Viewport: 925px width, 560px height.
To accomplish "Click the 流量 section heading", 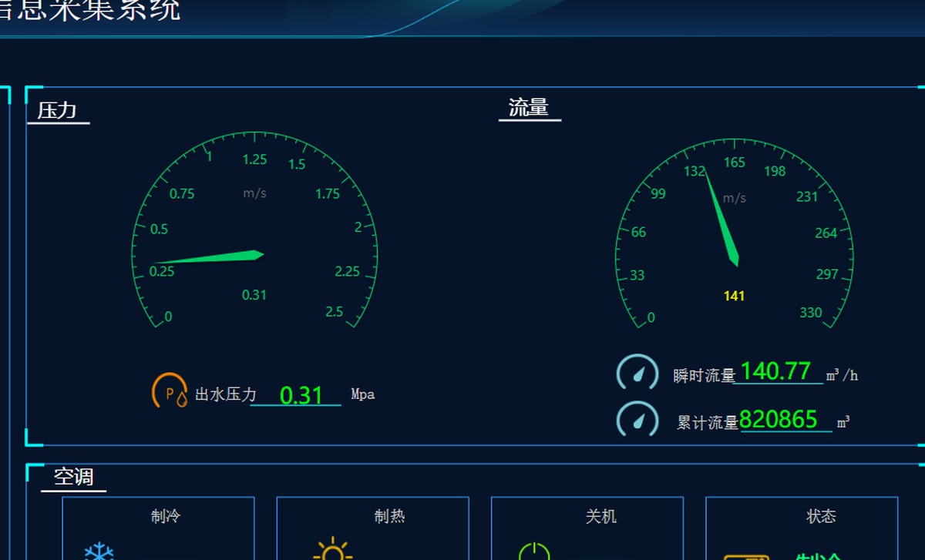I will [529, 108].
